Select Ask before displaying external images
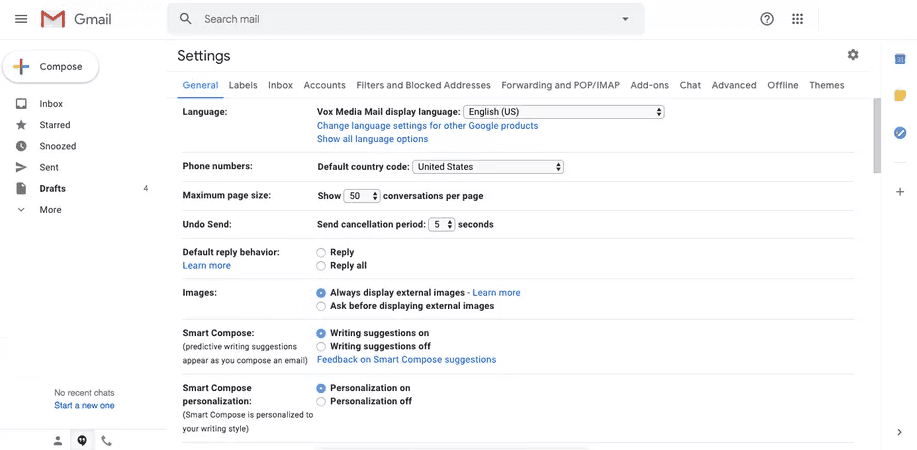917x450 pixels. pos(321,306)
